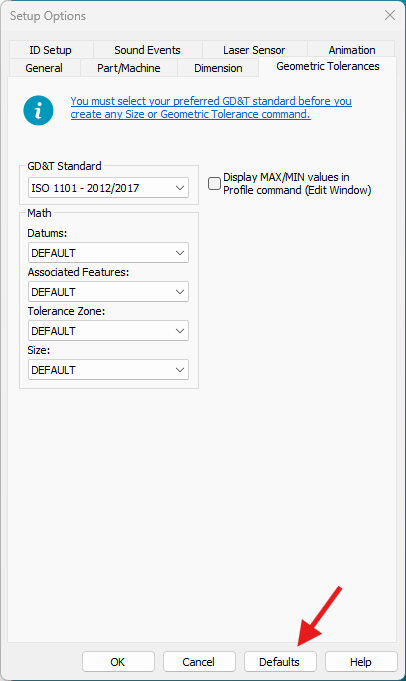The width and height of the screenshot is (406, 681).
Task: Open the preferred GD&T standard help link
Action: coord(211,107)
